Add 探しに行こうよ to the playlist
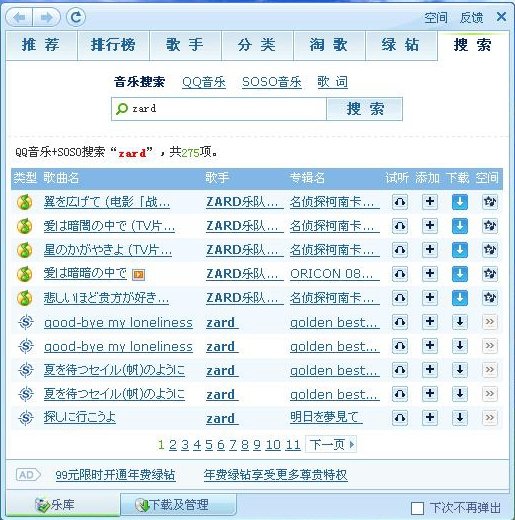The width and height of the screenshot is (515, 520). (430, 418)
